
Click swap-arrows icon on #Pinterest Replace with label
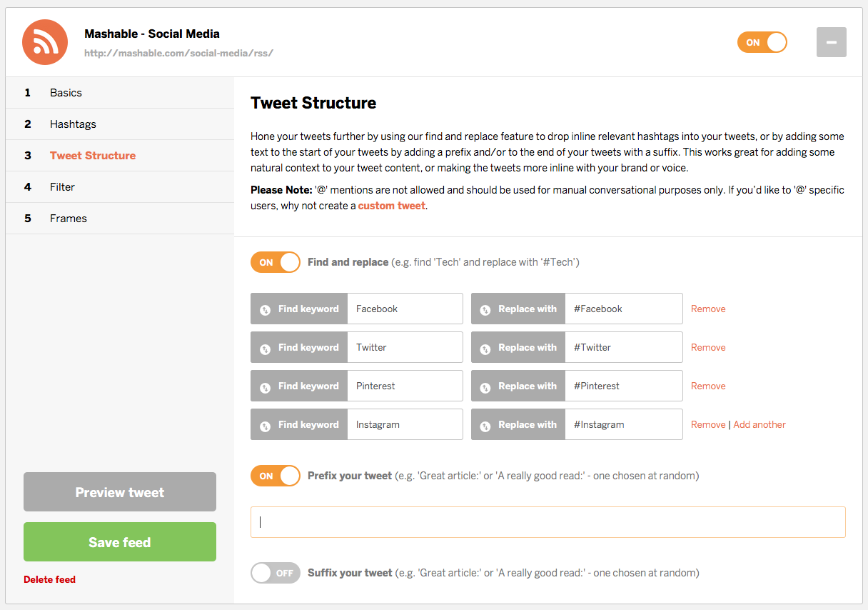[484, 385]
